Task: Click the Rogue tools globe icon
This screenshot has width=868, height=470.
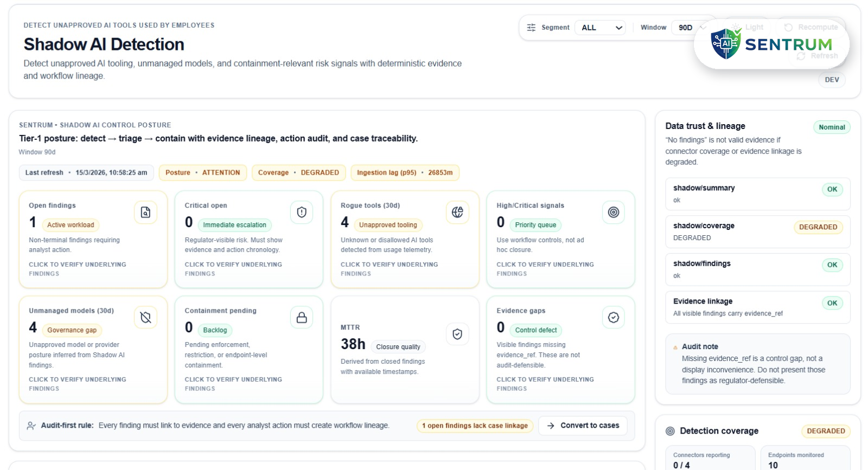Action: click(457, 213)
